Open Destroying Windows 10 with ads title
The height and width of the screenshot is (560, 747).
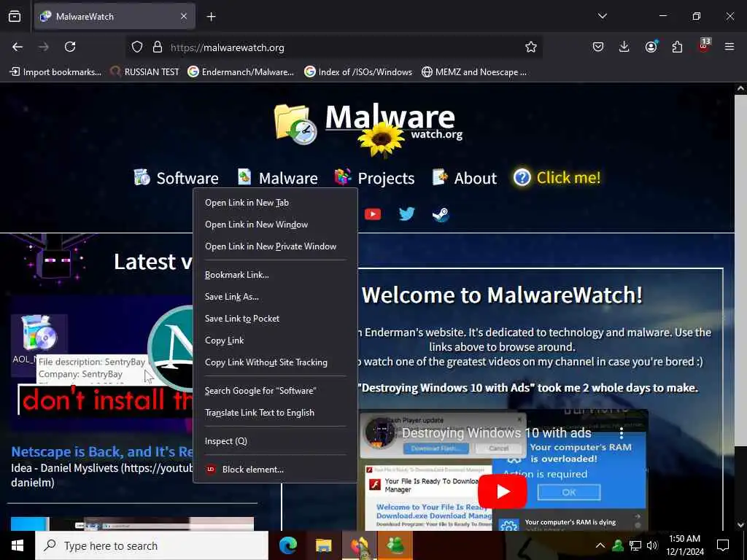(x=496, y=433)
